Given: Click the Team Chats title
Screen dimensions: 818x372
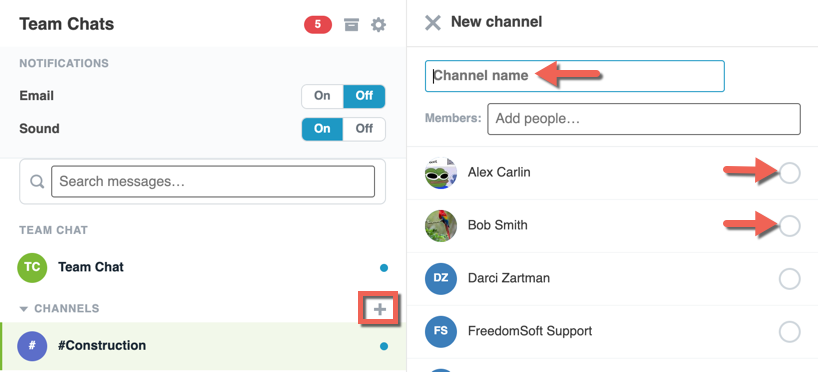Looking at the screenshot, I should click(x=67, y=24).
